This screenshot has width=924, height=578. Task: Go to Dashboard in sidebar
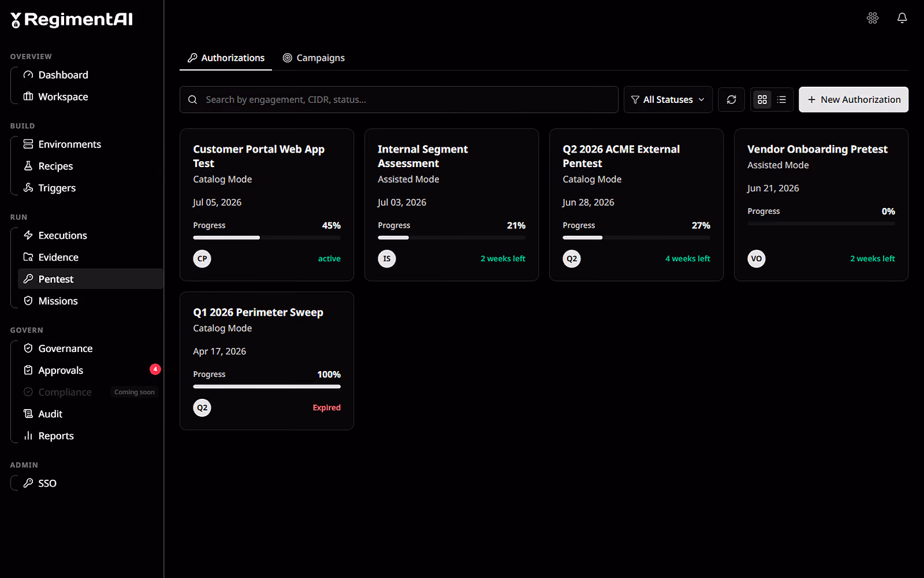90,75
